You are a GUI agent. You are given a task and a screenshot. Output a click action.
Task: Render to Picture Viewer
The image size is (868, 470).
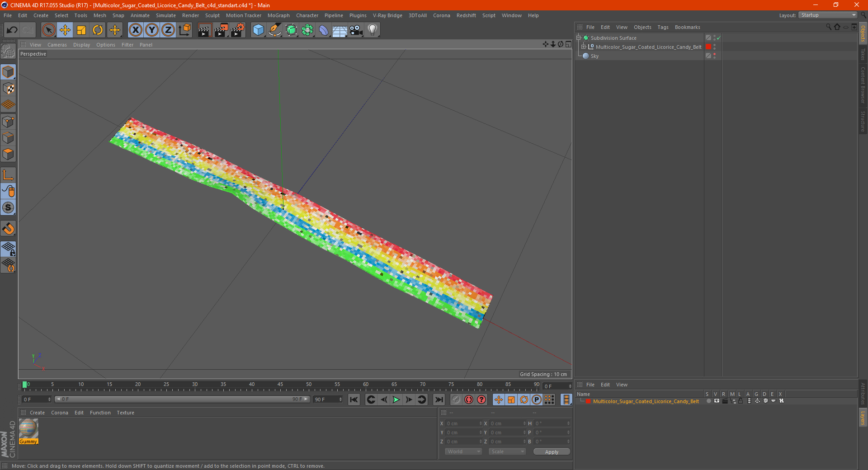click(221, 30)
